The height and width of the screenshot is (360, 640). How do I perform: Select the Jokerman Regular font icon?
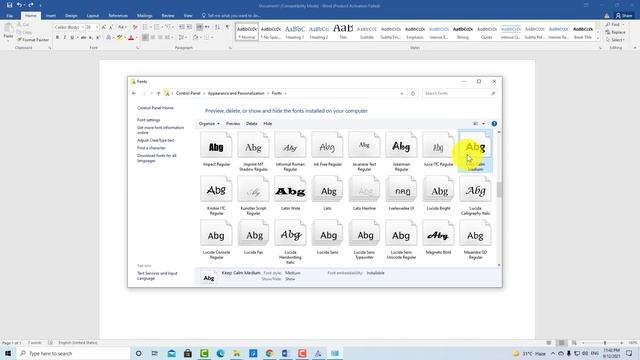click(x=401, y=145)
